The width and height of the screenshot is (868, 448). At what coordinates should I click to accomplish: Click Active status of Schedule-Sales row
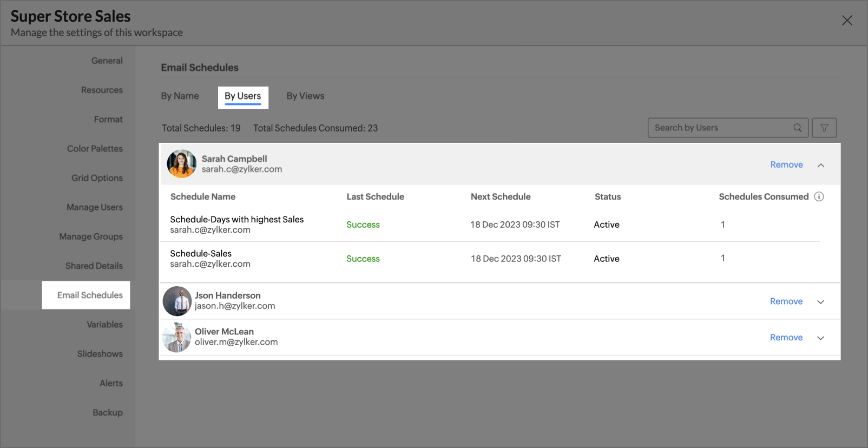click(607, 259)
